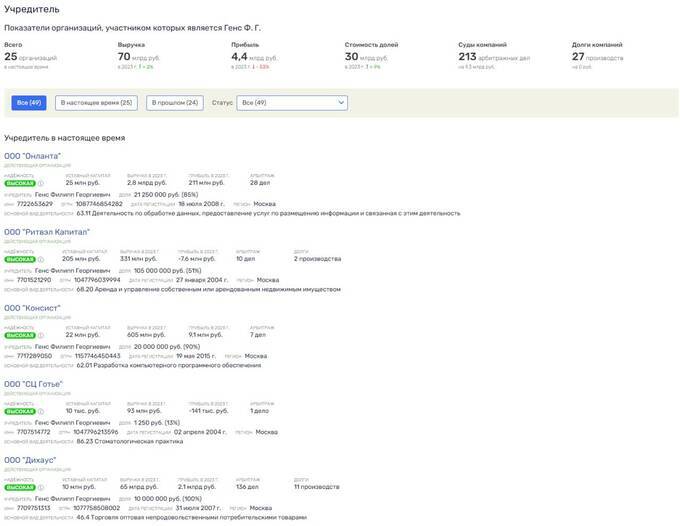680x526 pixels.
Task: Click the Выручка 70 млрд руб. figure
Action: click(139, 57)
